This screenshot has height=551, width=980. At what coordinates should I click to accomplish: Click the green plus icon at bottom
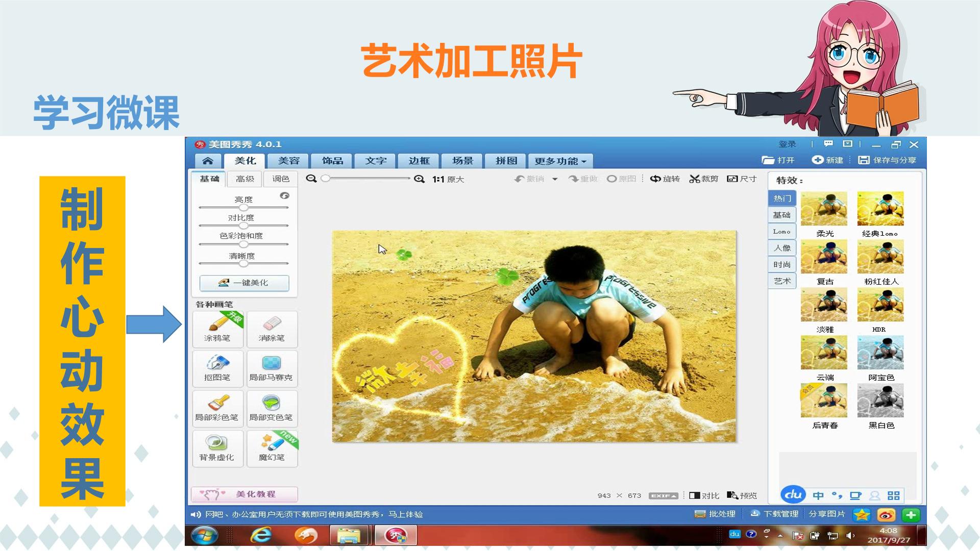pos(911,515)
